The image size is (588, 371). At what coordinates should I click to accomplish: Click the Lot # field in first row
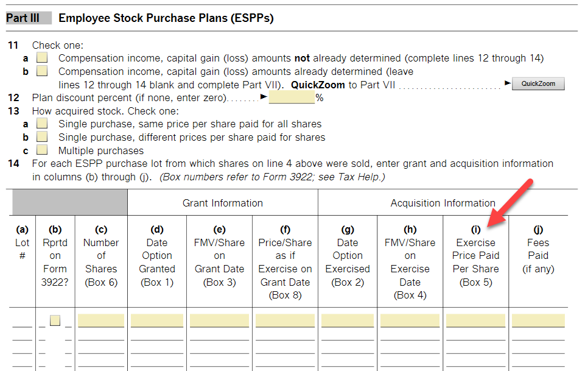coord(22,322)
